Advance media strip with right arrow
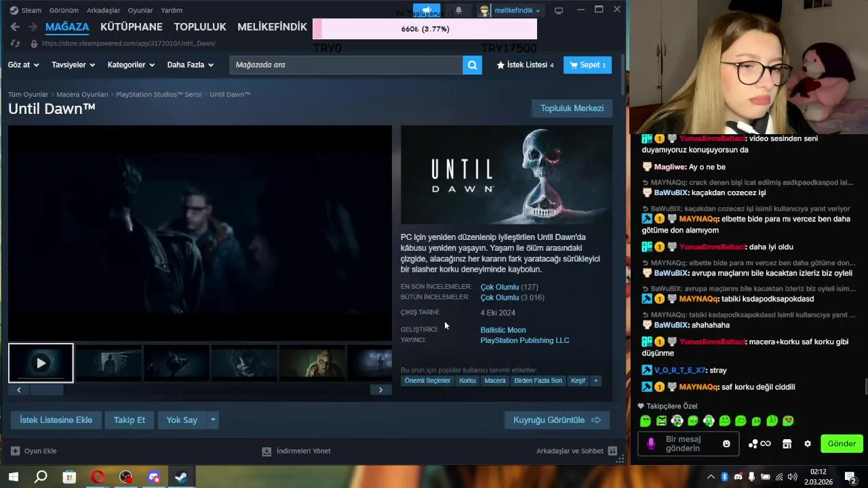 [x=380, y=390]
